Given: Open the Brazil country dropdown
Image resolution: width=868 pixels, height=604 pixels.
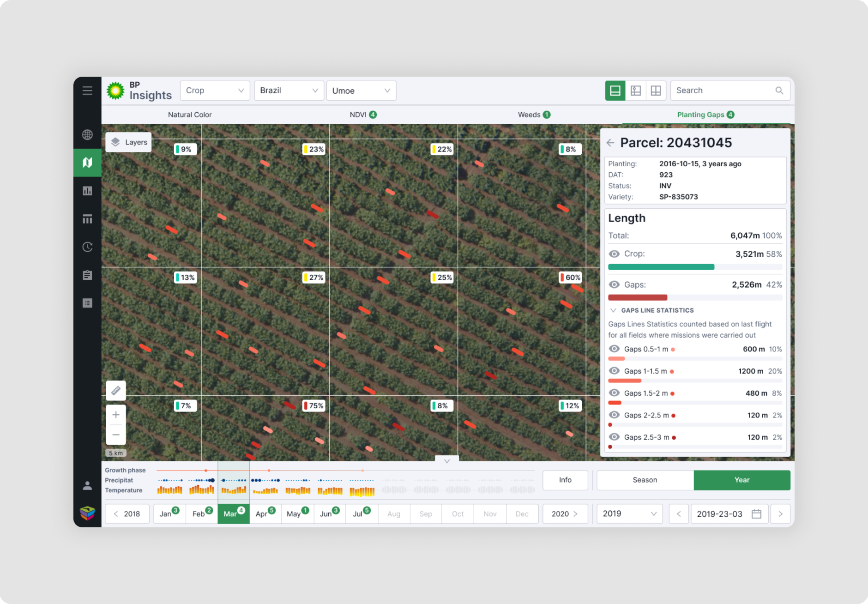Looking at the screenshot, I should coord(289,91).
